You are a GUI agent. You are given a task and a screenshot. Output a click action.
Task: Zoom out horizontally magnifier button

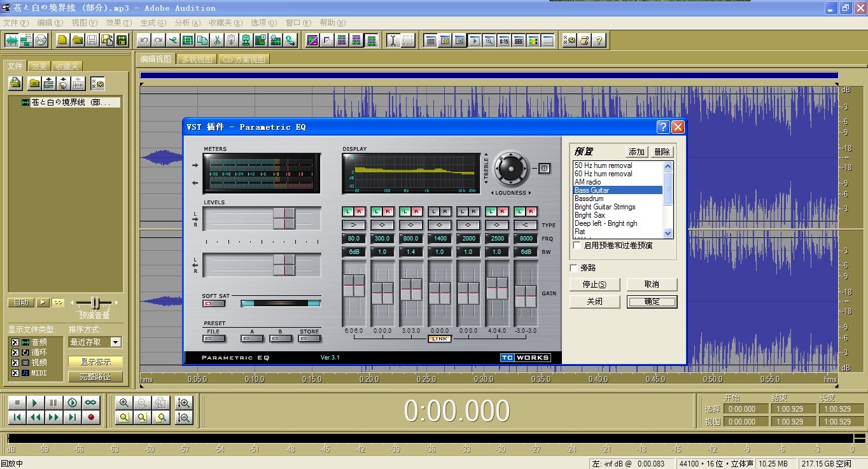tap(143, 403)
